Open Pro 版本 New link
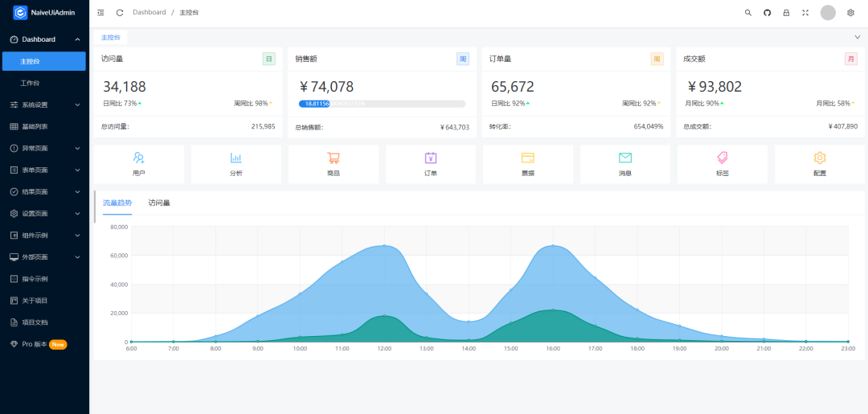The width and height of the screenshot is (868, 414). tap(43, 344)
